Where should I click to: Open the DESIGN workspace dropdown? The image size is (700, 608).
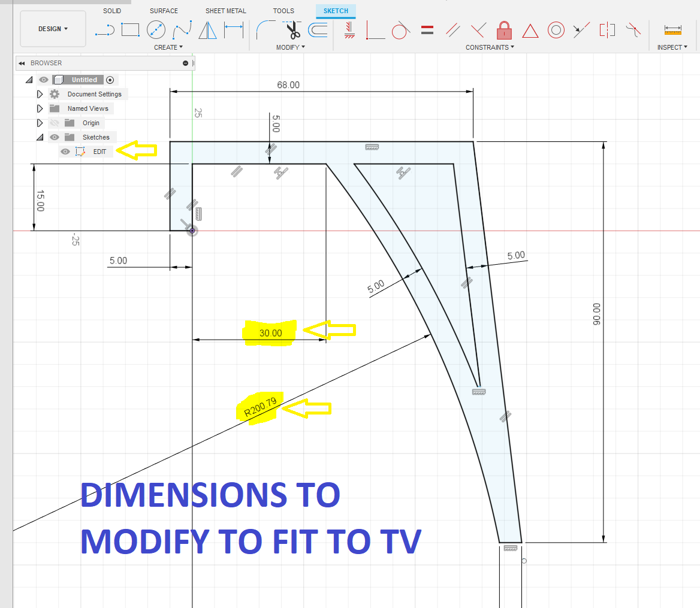tap(53, 29)
